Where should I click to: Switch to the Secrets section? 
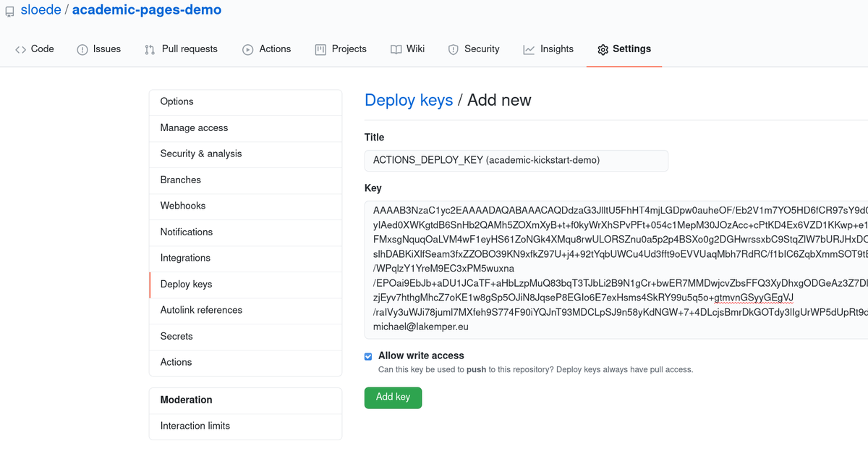click(176, 336)
